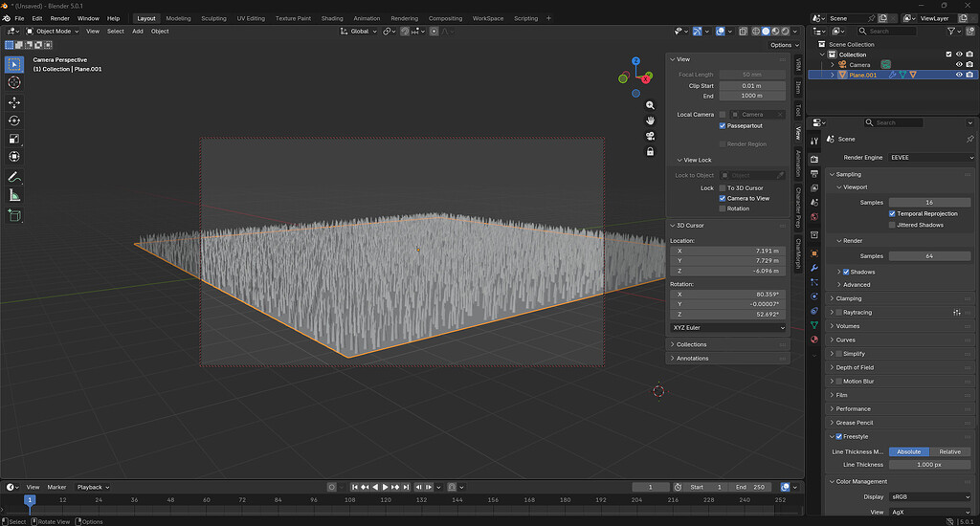Switch to the Sculpting workspace tab

[213, 18]
